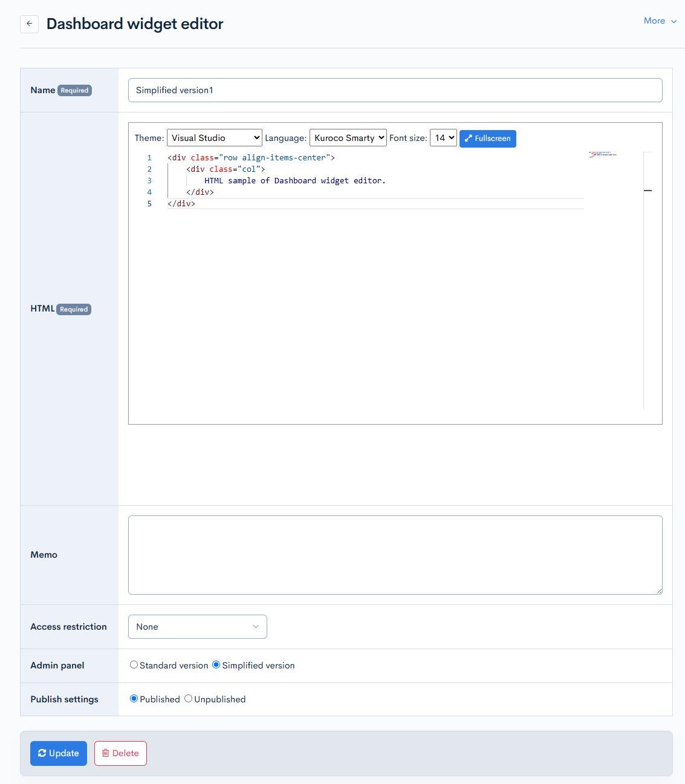
Task: Click the Update button with refresh icon
Action: click(59, 753)
